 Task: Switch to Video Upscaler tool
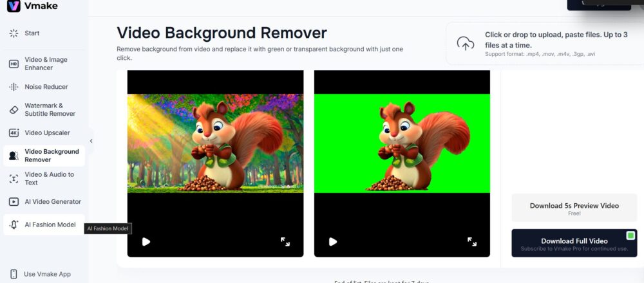tap(44, 133)
